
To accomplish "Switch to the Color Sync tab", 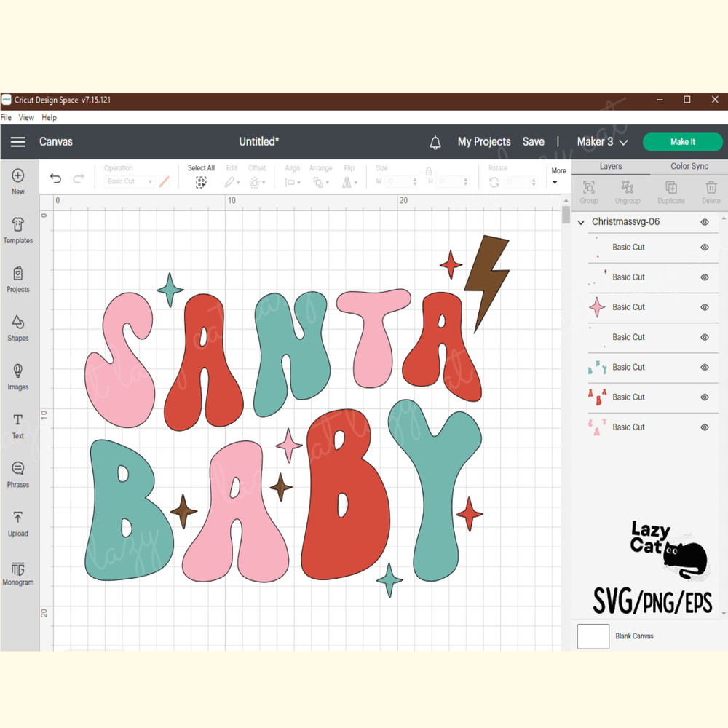I will click(x=689, y=166).
